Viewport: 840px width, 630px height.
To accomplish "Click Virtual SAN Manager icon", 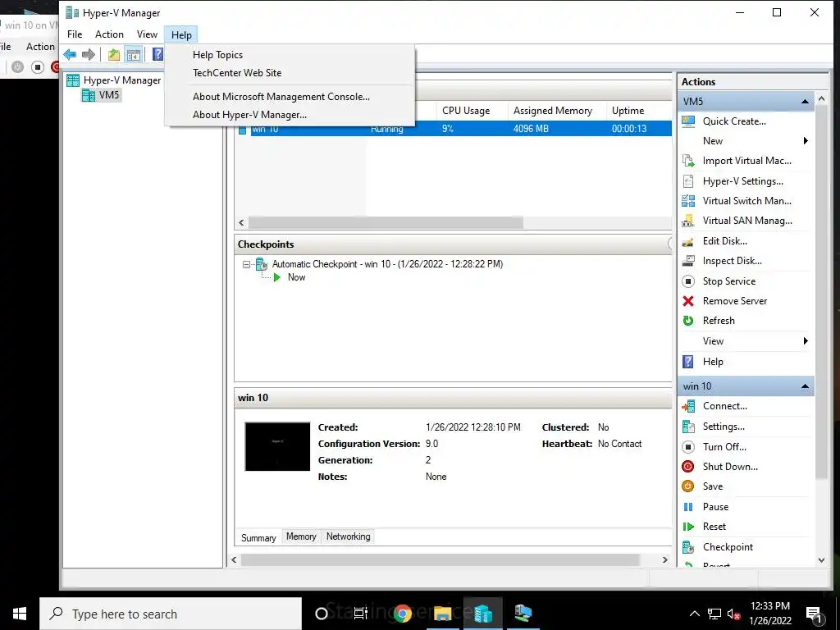I will (688, 221).
